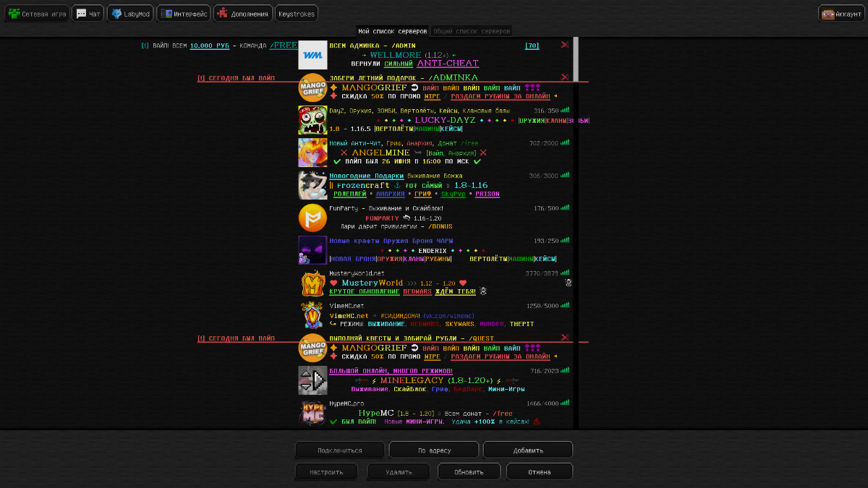Click the AngelMine server avatar
Screen dimensions: 868x488
[312, 153]
